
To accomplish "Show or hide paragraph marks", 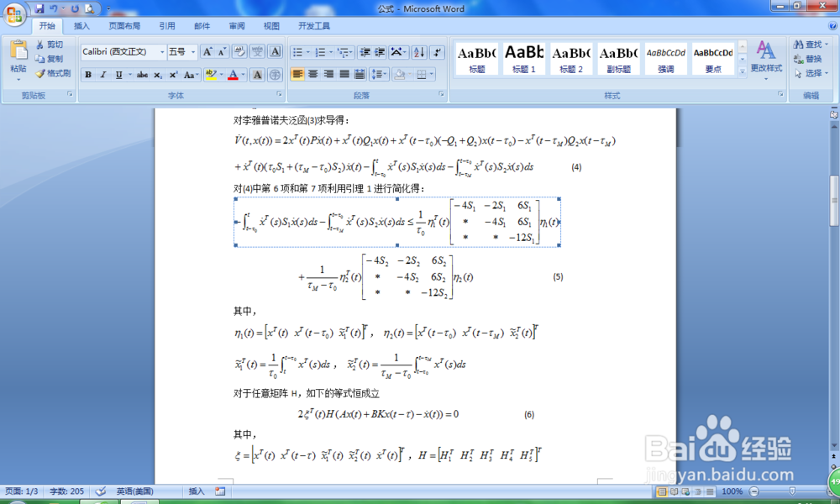I will point(437,52).
